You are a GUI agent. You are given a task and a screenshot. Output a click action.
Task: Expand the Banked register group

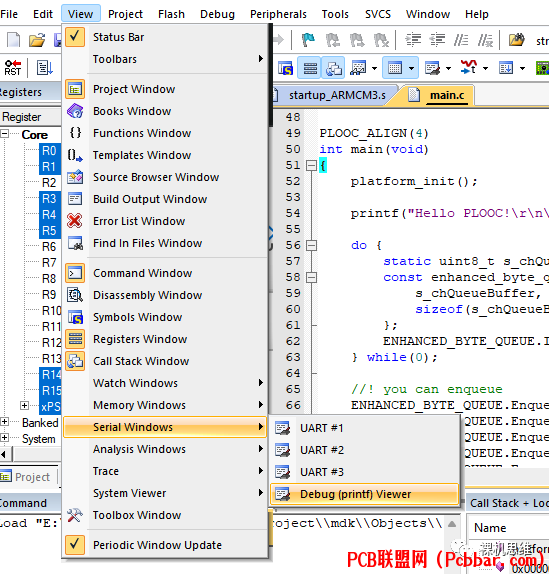(4, 422)
